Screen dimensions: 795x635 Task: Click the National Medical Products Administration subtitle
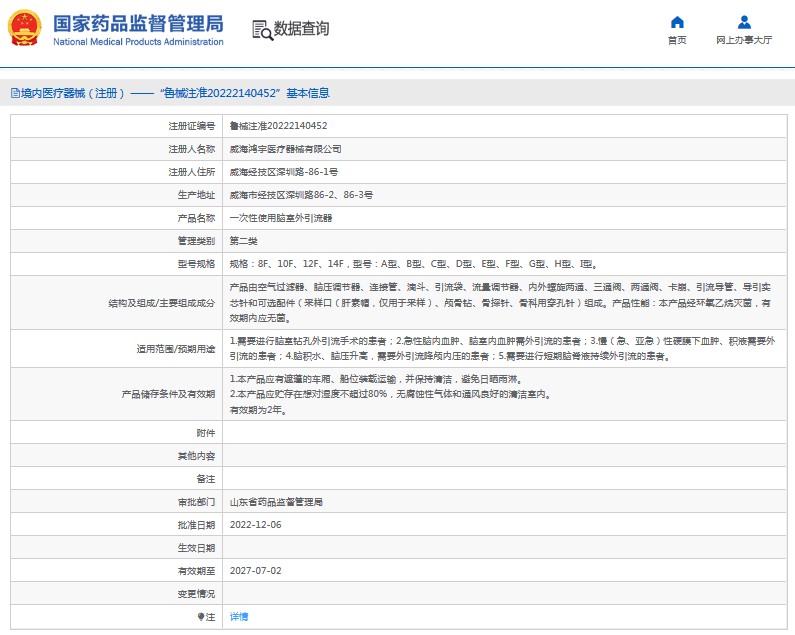138,42
